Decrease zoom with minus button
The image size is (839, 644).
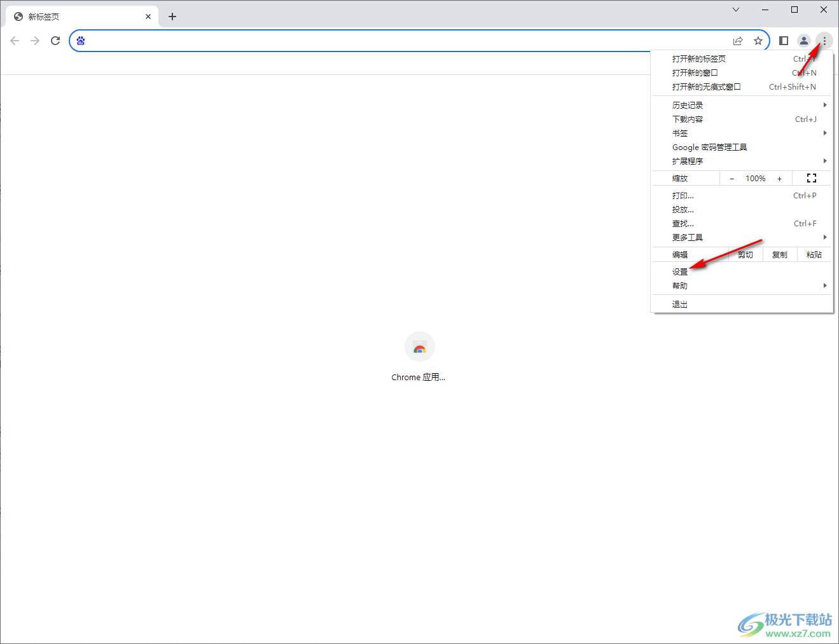pos(732,179)
